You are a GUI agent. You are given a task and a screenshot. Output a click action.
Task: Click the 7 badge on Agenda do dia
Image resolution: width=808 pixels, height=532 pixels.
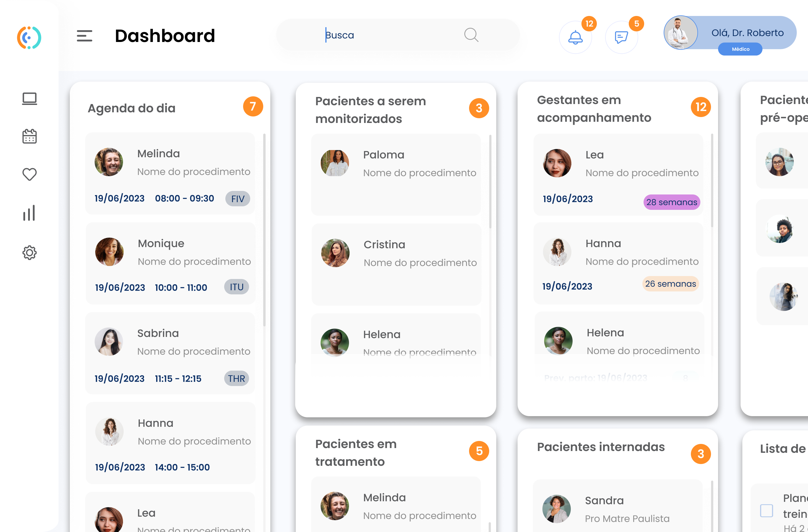pyautogui.click(x=253, y=106)
